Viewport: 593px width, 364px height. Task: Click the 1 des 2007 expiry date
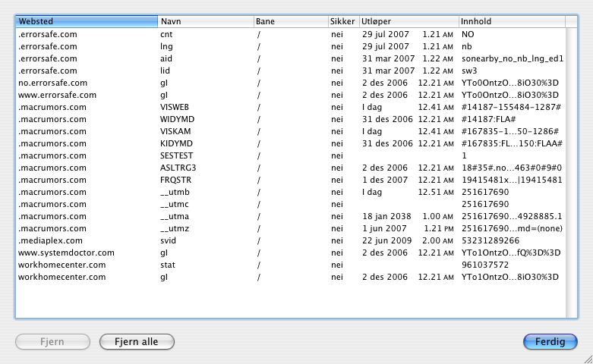[385, 180]
